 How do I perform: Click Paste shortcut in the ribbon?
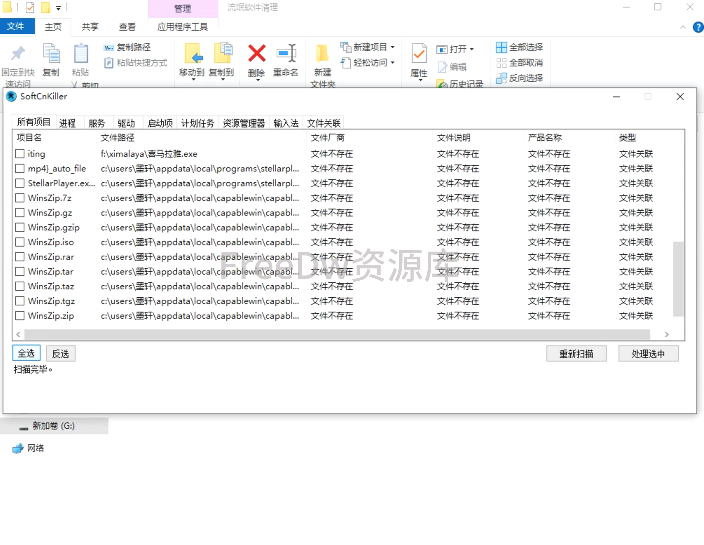[x=136, y=63]
